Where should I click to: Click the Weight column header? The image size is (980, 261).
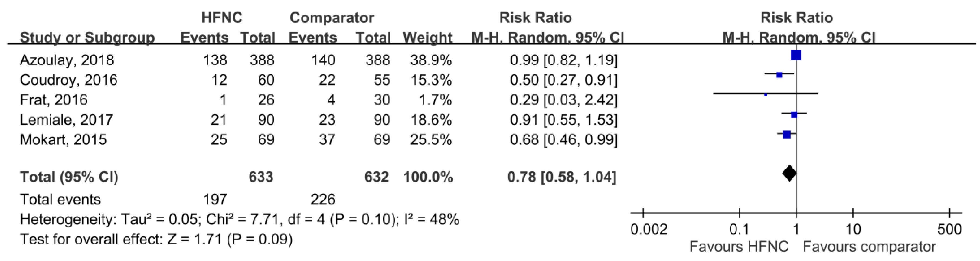pos(428,38)
